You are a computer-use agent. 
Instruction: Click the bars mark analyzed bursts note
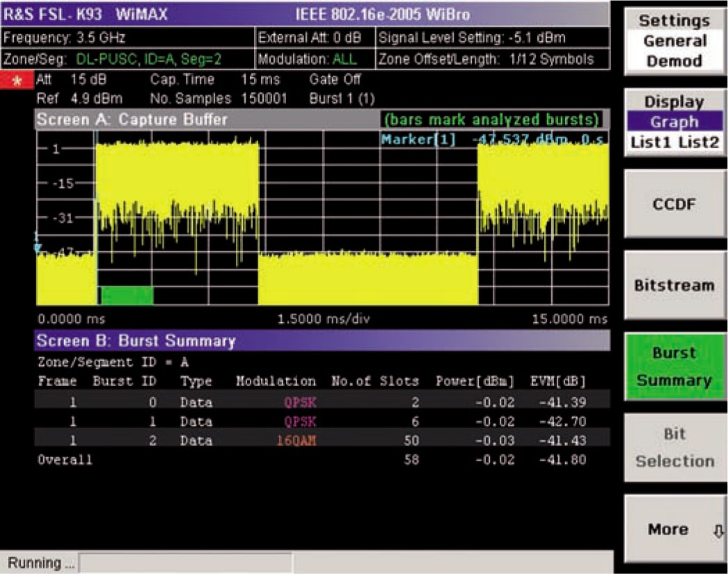tap(491, 120)
